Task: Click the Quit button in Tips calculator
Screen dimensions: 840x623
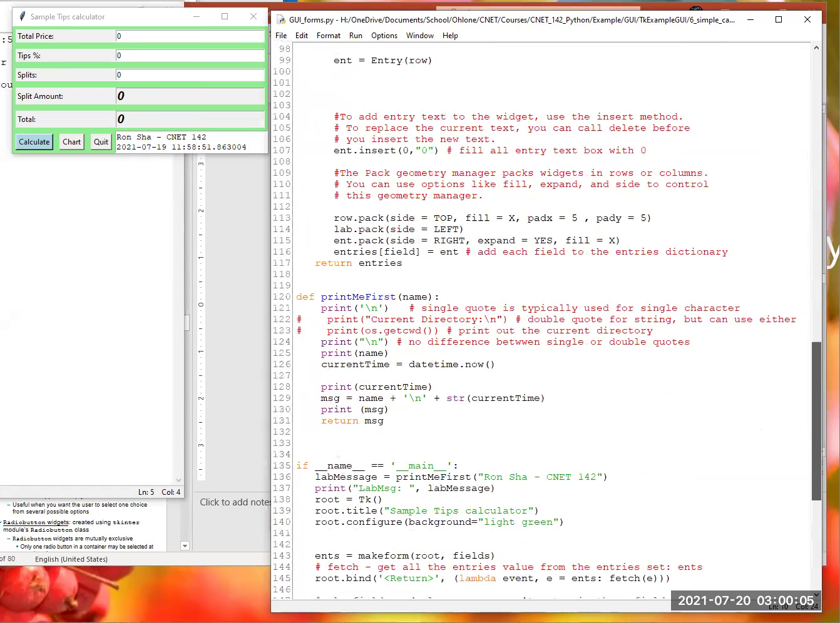Action: tap(101, 142)
